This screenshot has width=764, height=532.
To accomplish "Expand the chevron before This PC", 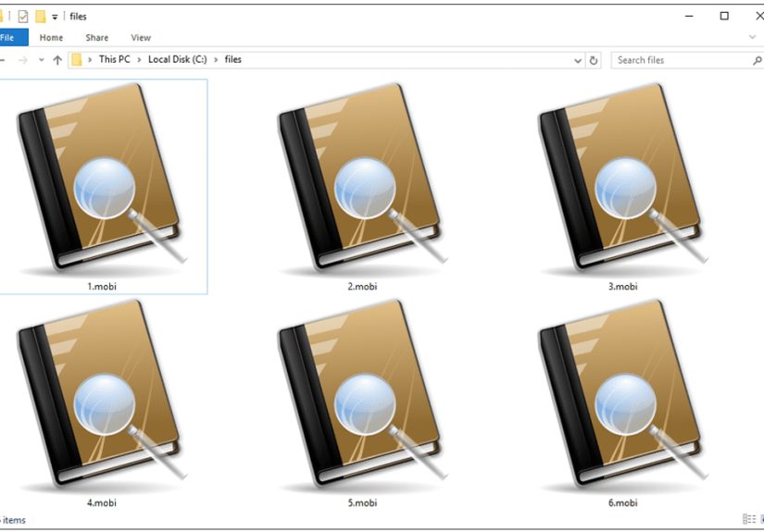I will 90,60.
